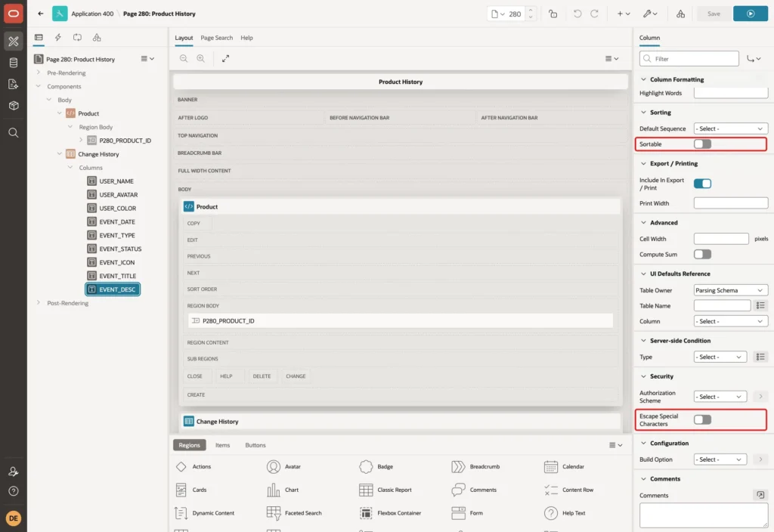Select Calendar region in gallery
Screen dimensions: 774x532
[x=565, y=466]
